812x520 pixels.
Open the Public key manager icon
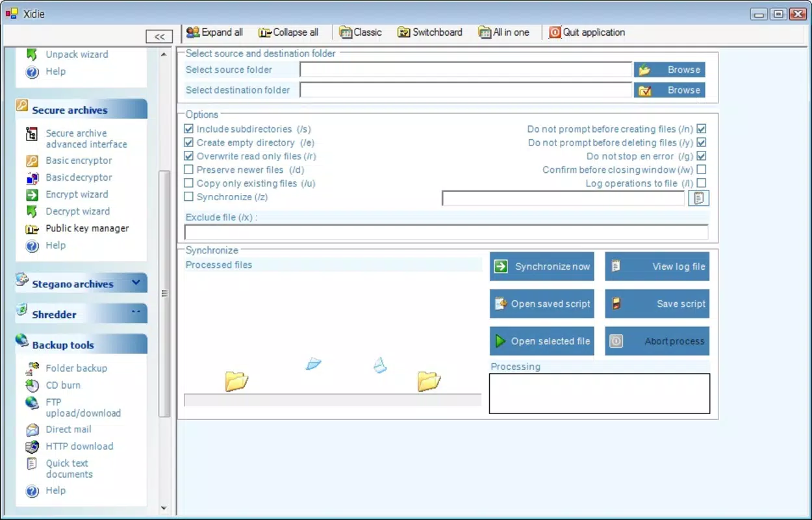[32, 229]
